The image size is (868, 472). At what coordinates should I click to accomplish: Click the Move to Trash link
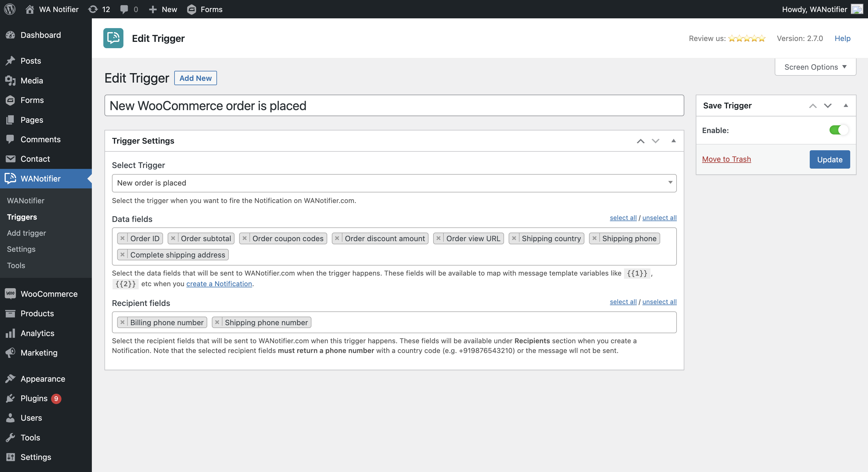tap(726, 159)
